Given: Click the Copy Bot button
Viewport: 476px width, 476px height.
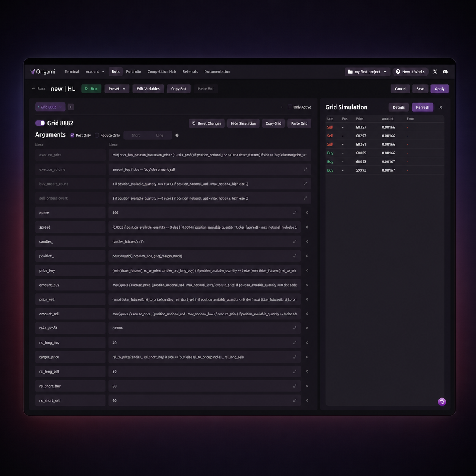Looking at the screenshot, I should click(x=178, y=89).
